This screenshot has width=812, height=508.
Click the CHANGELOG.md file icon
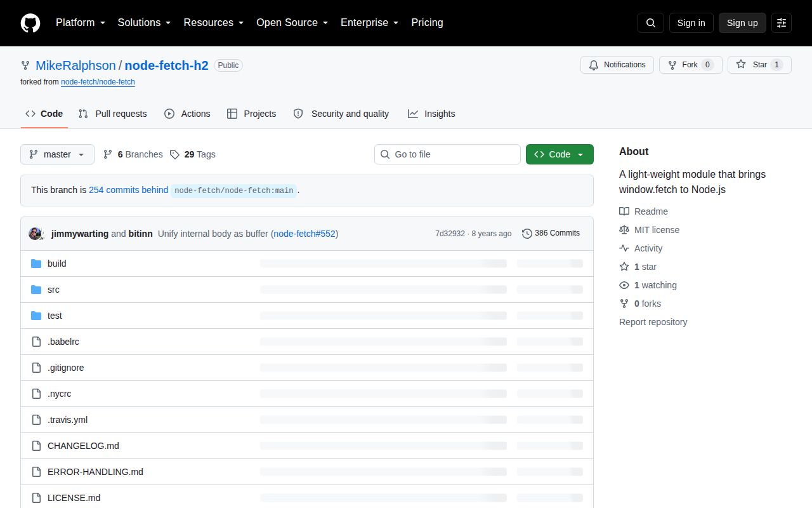tap(36, 446)
